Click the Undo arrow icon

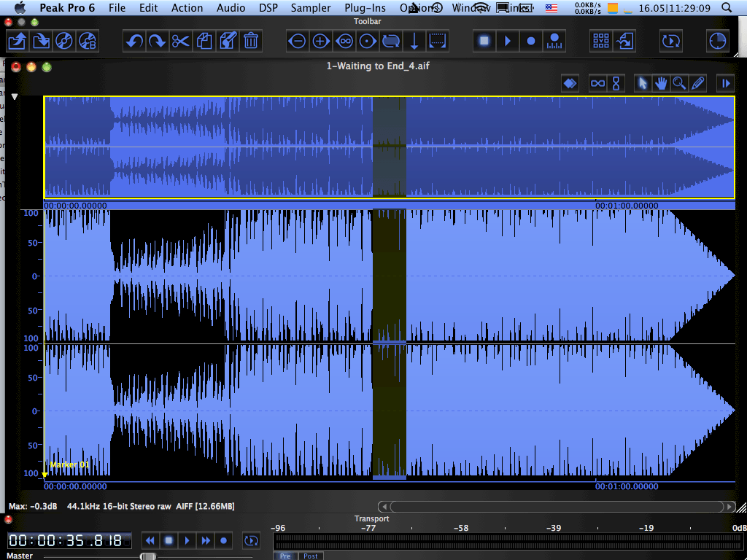134,42
